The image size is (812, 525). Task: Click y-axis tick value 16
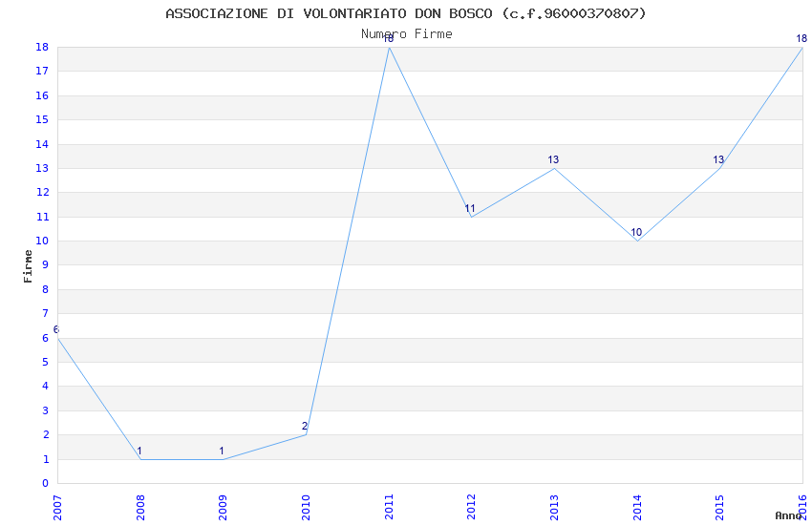42,95
